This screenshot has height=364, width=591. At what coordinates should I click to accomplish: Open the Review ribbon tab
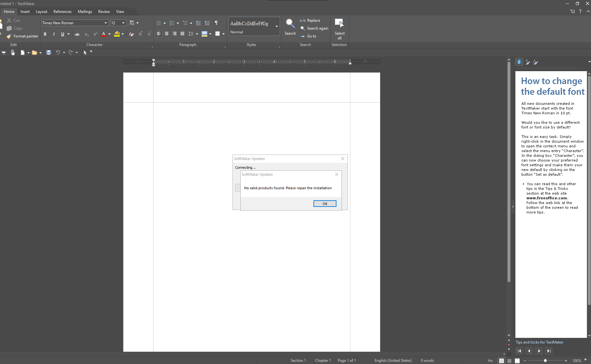point(104,12)
